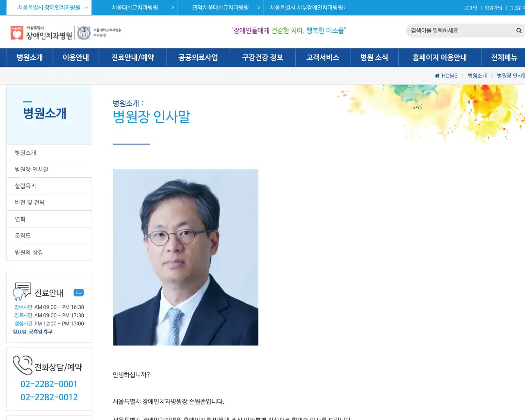Open the 서울특별시 서부장애인치과병원 top link
525x420 pixels.
pyautogui.click(x=306, y=7)
